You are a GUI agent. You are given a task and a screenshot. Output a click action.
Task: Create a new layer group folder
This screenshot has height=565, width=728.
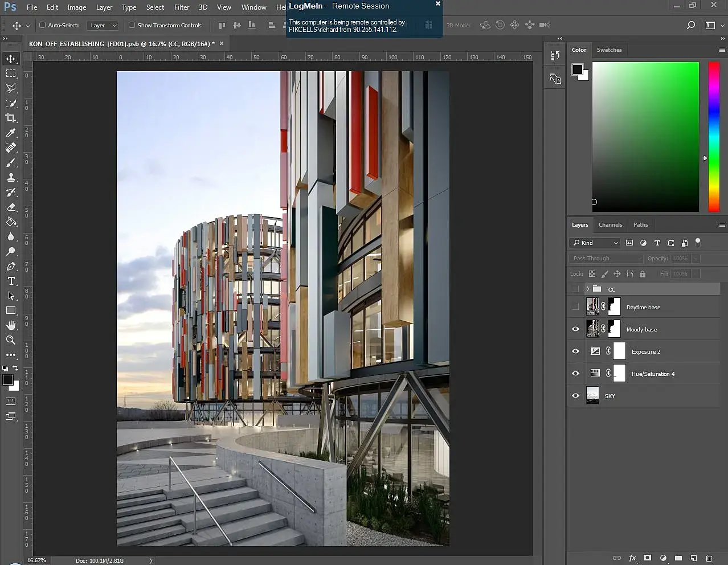(678, 558)
